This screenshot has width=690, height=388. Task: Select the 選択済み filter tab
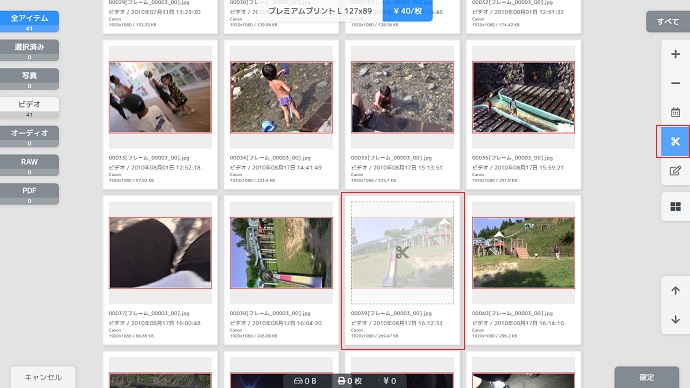29,50
